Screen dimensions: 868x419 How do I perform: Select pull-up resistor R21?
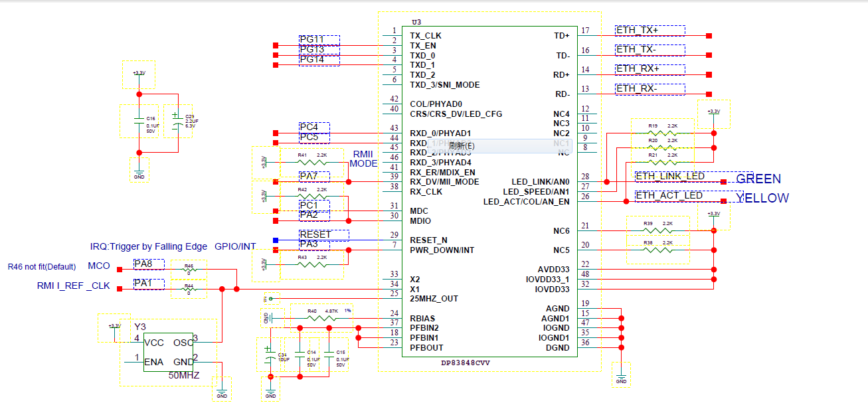(663, 162)
